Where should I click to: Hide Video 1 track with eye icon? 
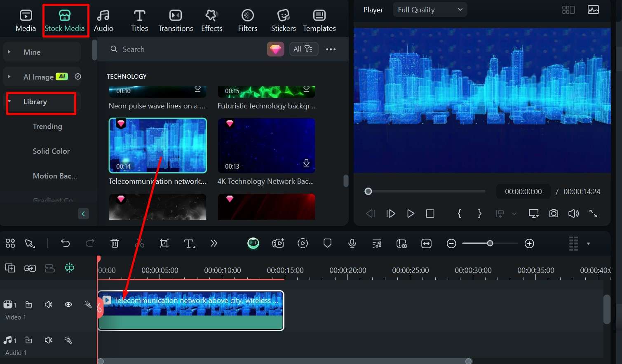pos(68,305)
